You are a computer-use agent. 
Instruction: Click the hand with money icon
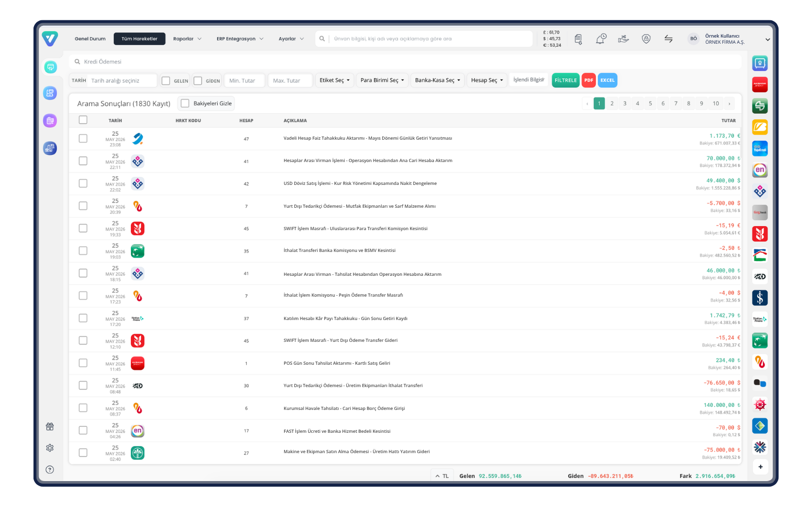623,39
